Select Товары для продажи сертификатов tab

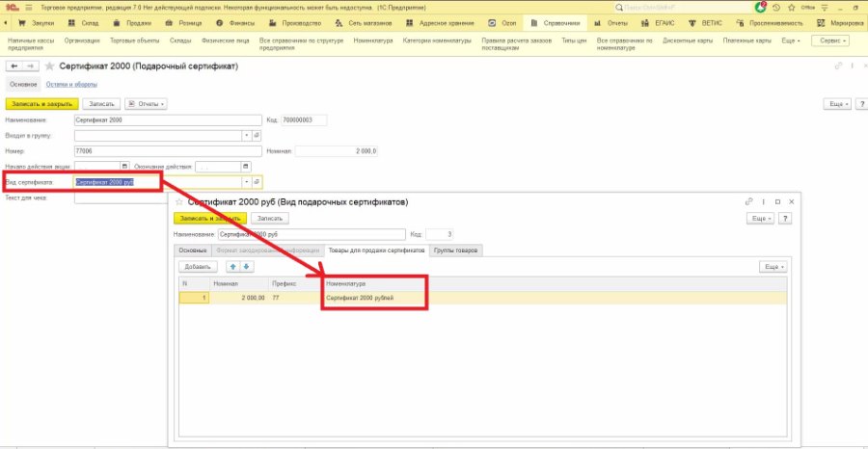coord(377,251)
